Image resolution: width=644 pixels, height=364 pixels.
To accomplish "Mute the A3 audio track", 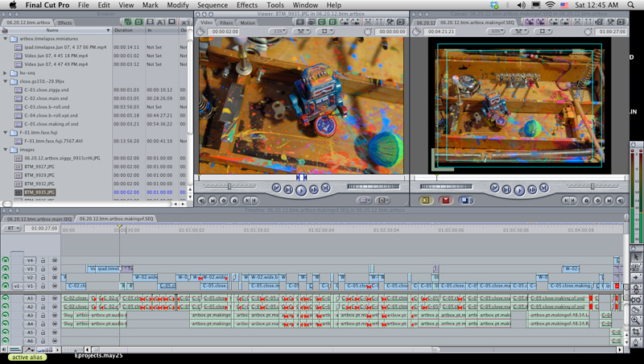I will 6,316.
